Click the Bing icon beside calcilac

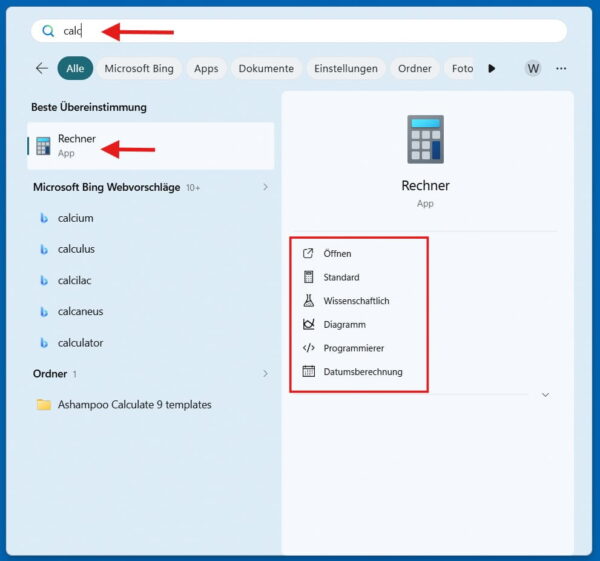(44, 280)
